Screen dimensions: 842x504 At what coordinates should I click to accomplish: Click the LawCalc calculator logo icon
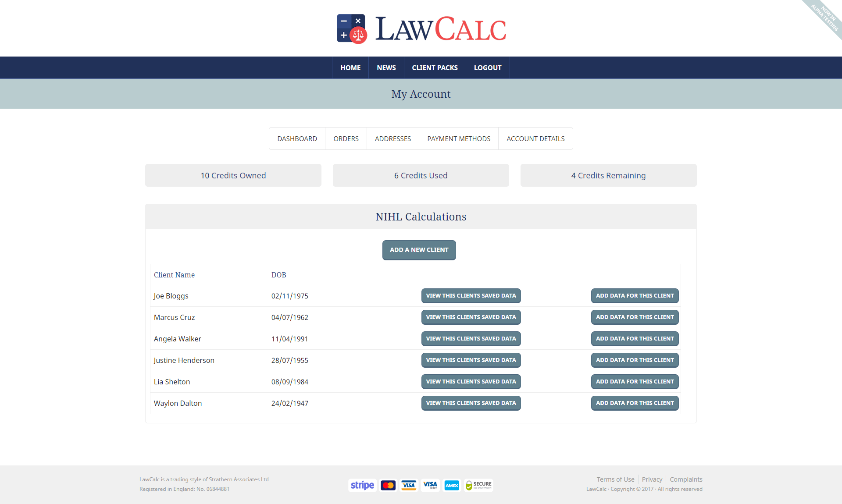(351, 28)
